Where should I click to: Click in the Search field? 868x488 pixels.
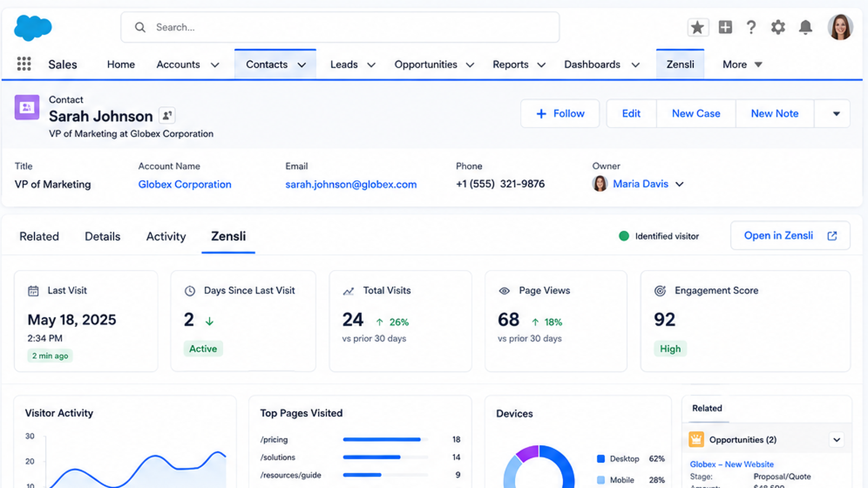point(340,27)
